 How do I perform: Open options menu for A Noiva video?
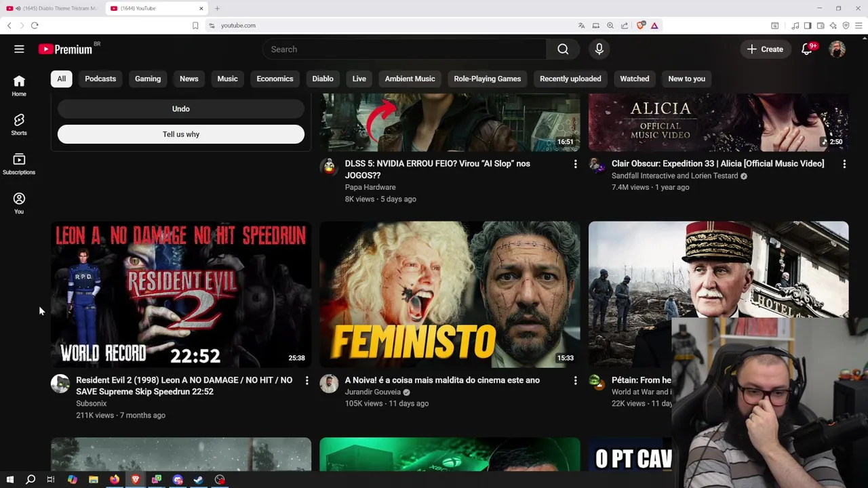575,381
